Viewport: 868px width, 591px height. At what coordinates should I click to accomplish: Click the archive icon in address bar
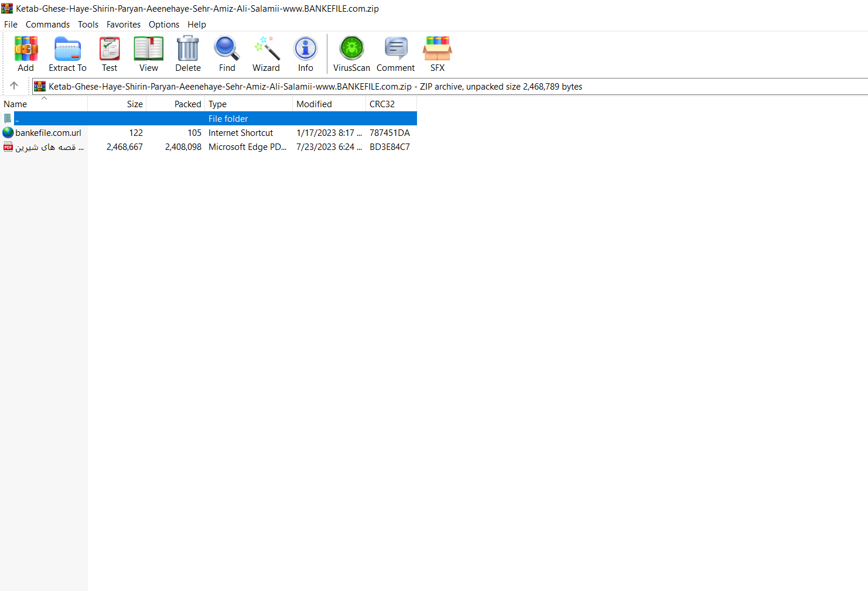click(x=40, y=86)
